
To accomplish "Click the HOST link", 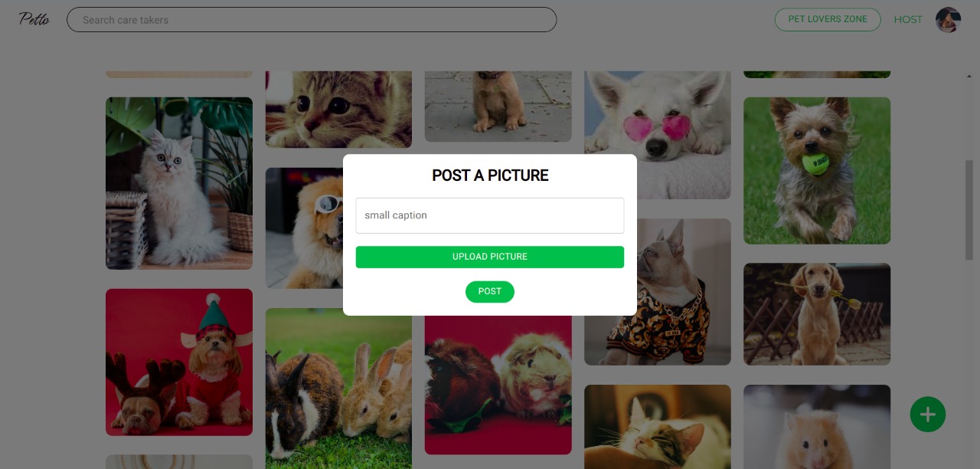I will (908, 20).
